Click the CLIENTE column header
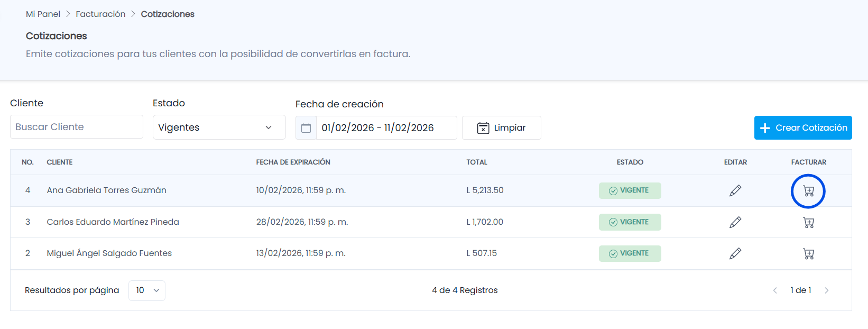The width and height of the screenshot is (868, 329). click(x=60, y=162)
